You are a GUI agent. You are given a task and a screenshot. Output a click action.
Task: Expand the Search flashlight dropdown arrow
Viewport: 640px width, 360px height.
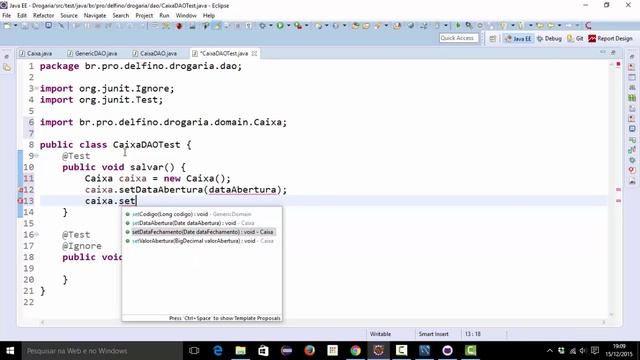(386, 26)
